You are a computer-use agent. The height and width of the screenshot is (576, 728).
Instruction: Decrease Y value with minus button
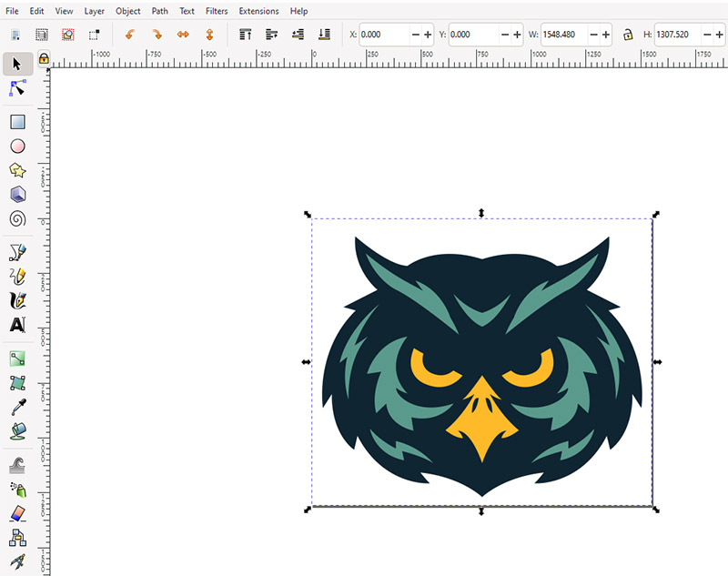coord(505,35)
